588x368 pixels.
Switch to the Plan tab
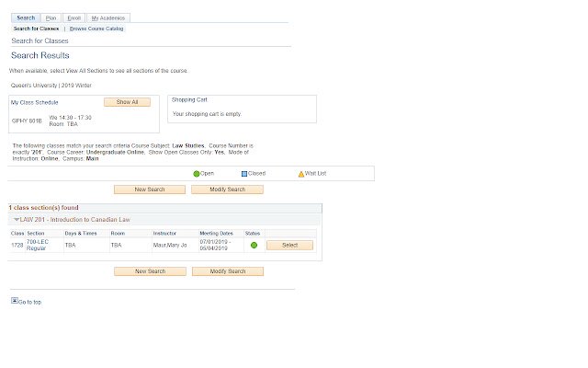tap(51, 18)
